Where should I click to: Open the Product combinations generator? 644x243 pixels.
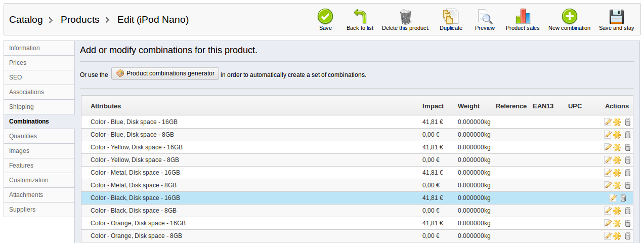pyautogui.click(x=165, y=73)
